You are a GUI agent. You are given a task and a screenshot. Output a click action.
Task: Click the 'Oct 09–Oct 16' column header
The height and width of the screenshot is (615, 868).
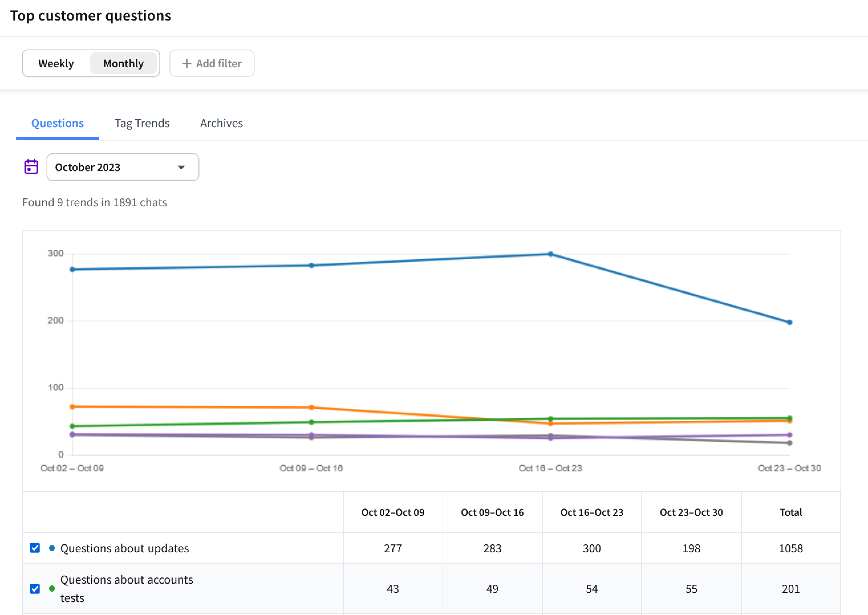click(x=492, y=512)
